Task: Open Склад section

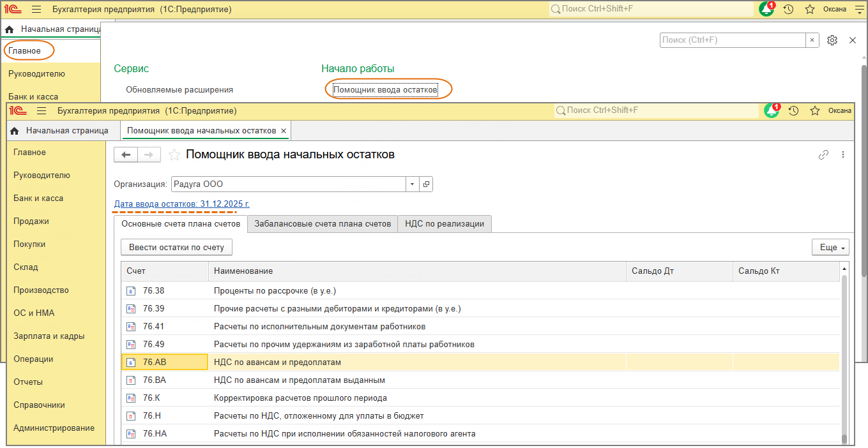Action: (26, 267)
